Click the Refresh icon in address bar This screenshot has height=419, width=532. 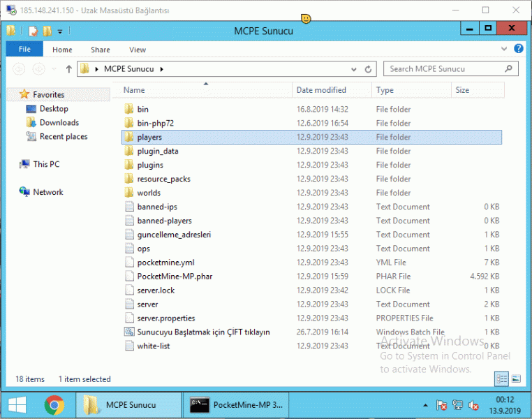coord(368,69)
